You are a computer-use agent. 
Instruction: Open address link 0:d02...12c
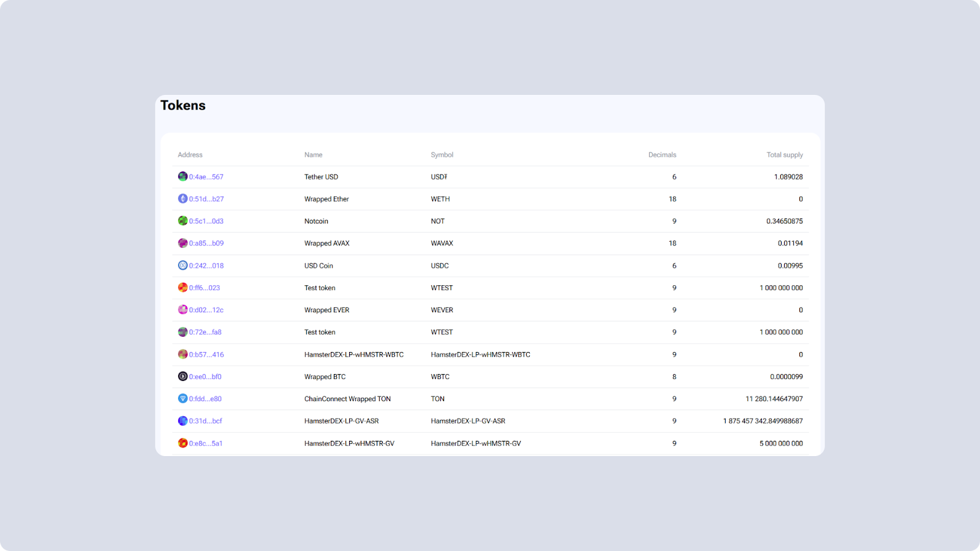point(206,310)
